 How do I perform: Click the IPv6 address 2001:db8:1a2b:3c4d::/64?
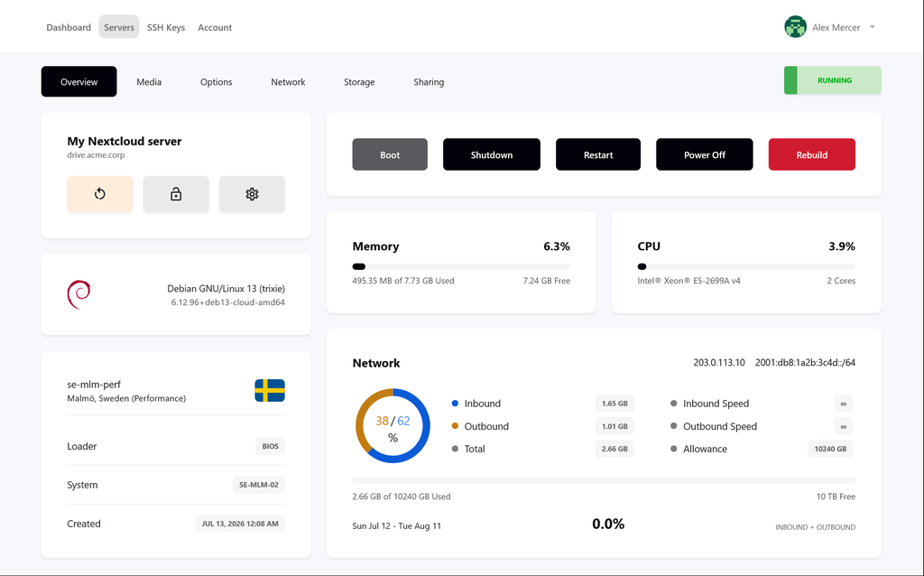(x=805, y=363)
